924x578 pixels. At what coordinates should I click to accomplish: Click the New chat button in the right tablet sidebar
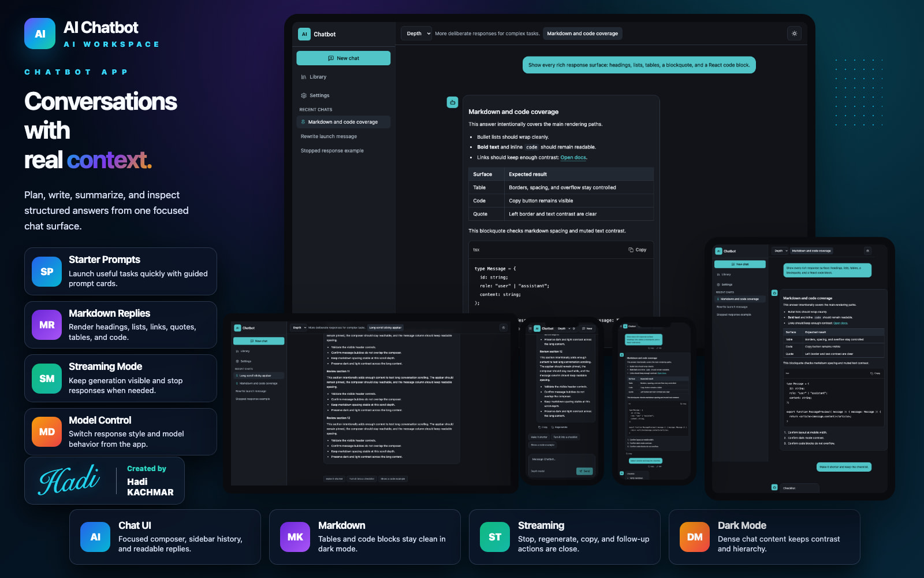coord(740,264)
